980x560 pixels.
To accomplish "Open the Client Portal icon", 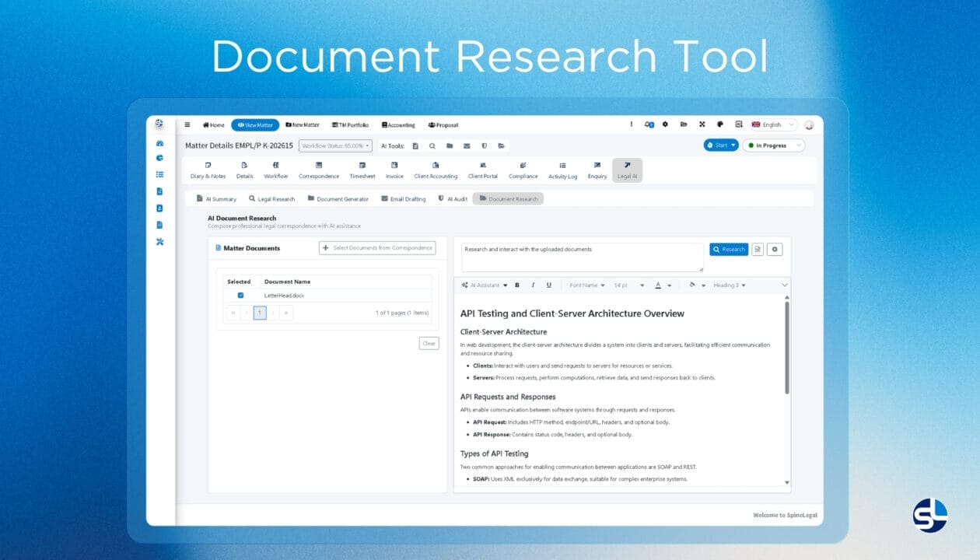I will tap(482, 166).
